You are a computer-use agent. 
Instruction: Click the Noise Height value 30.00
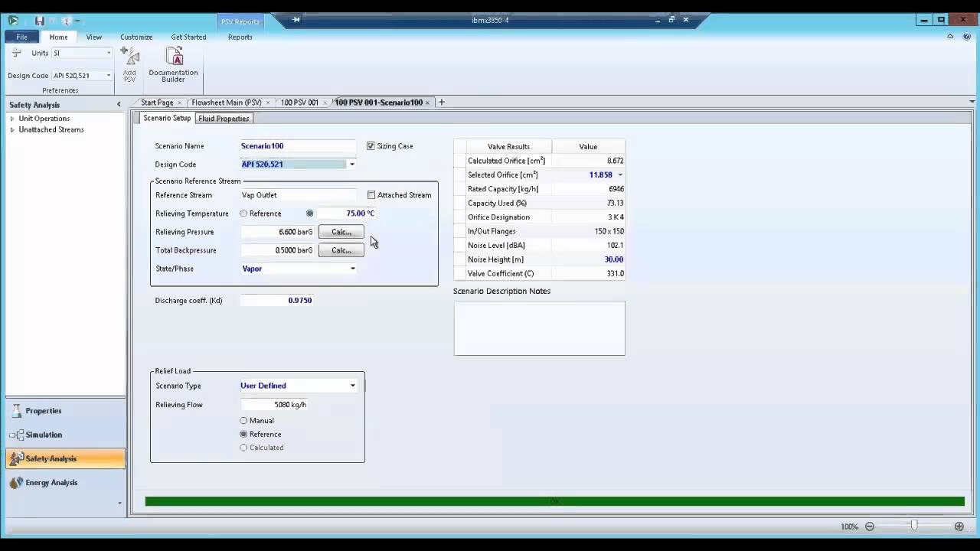tap(613, 259)
